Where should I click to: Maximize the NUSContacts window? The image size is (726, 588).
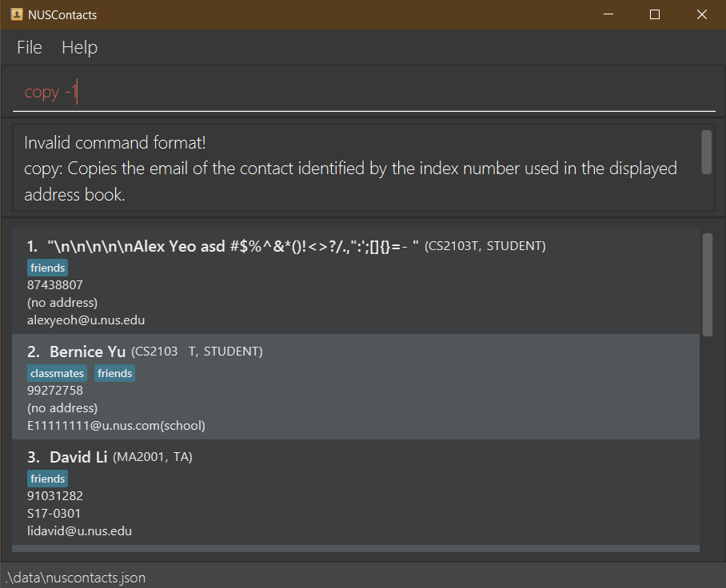(x=655, y=15)
